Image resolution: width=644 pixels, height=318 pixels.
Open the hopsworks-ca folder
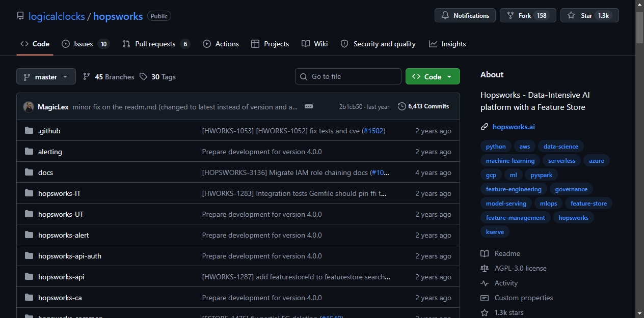pyautogui.click(x=60, y=298)
